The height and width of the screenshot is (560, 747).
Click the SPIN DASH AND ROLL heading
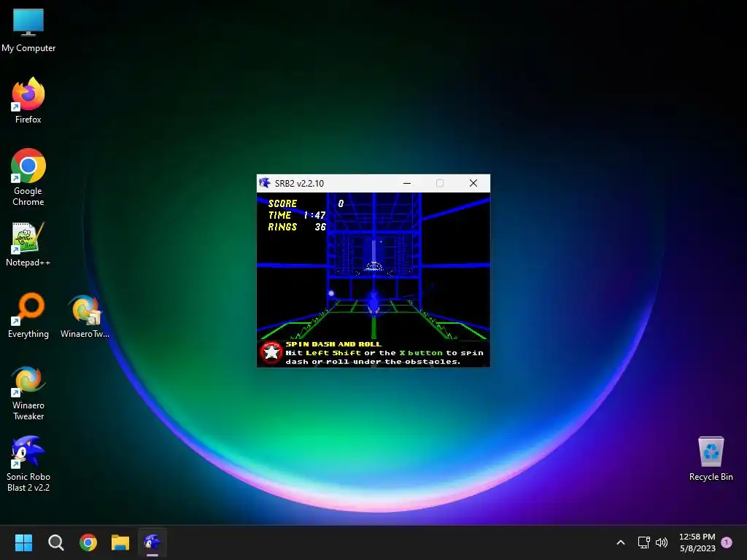tap(333, 344)
